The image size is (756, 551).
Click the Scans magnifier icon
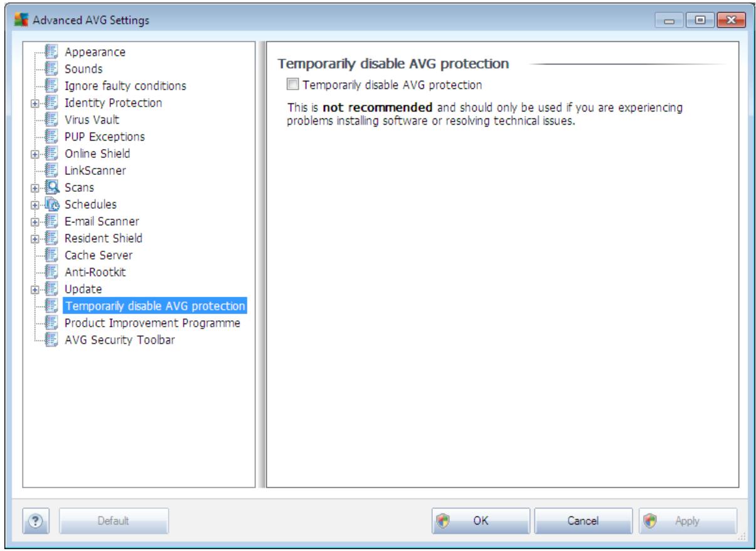click(x=53, y=187)
